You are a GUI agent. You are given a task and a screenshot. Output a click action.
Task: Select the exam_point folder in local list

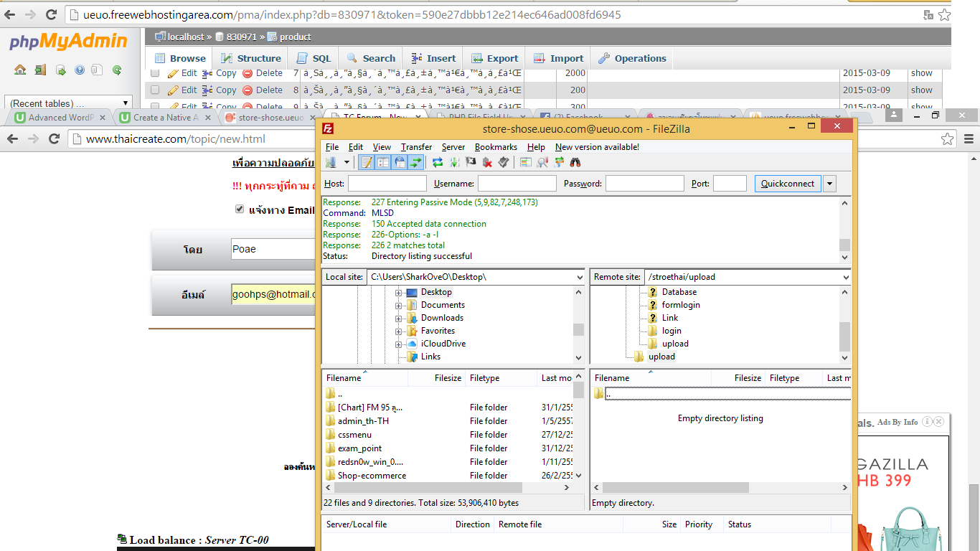[359, 448]
